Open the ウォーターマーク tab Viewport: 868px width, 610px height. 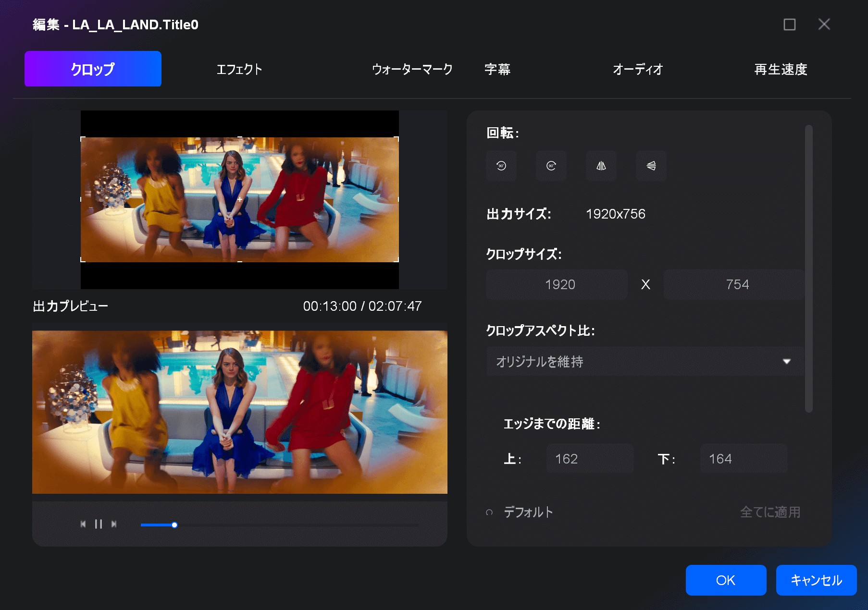click(x=412, y=69)
